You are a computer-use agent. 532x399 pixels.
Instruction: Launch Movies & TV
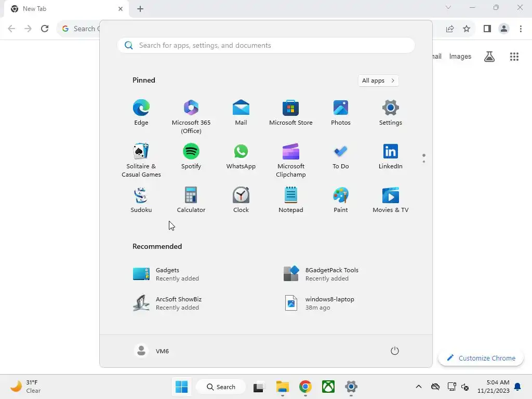coord(391,200)
